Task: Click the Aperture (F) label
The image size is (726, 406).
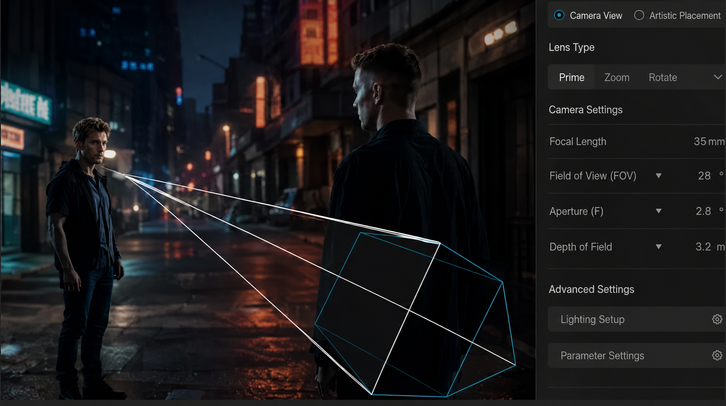Action: coord(576,211)
